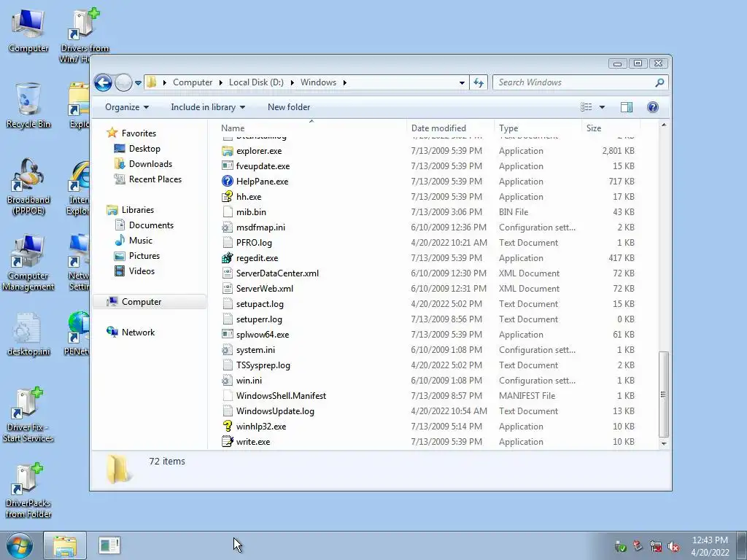Navigate to Computer in address bar
The width and height of the screenshot is (747, 560).
pos(193,82)
